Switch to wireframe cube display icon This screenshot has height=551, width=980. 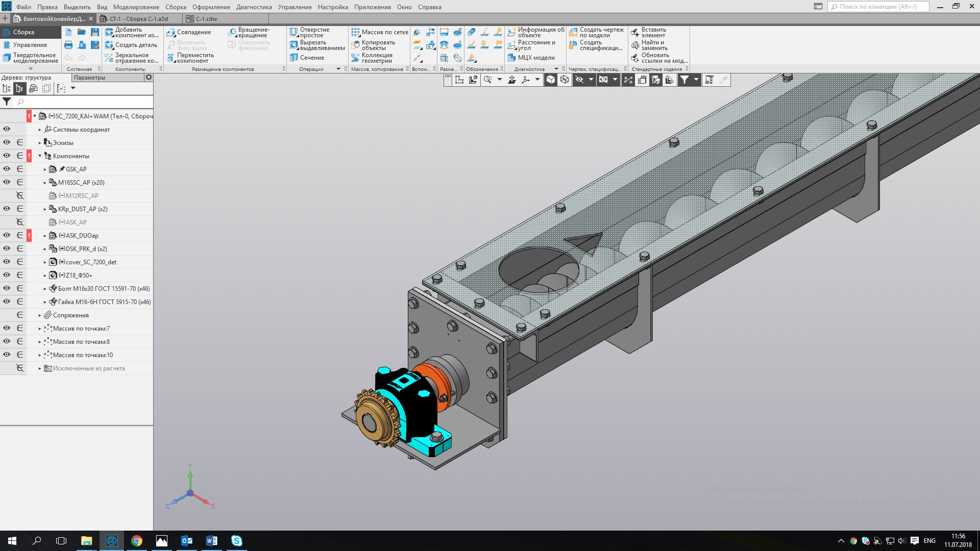565,80
